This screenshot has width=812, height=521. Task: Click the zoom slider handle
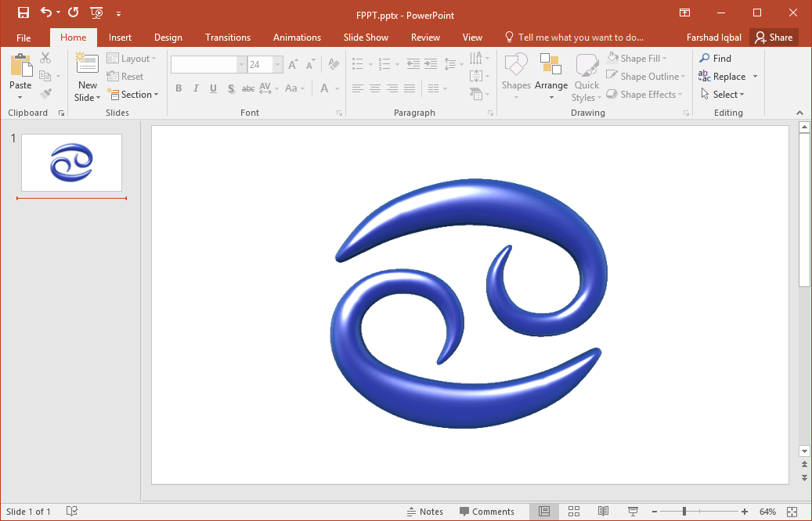coord(684,512)
